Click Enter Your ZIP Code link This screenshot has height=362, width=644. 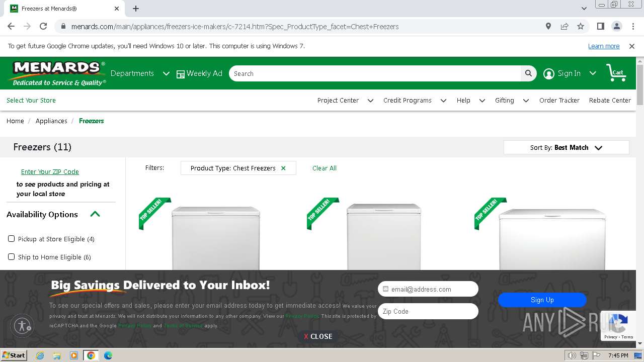click(50, 172)
